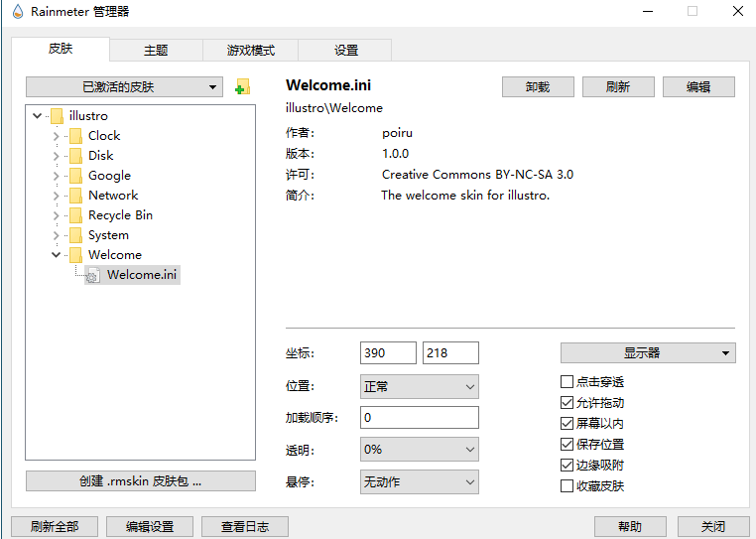Screen dimensions: 756x539
Task: Click the Clock folder icon
Action: pos(75,136)
